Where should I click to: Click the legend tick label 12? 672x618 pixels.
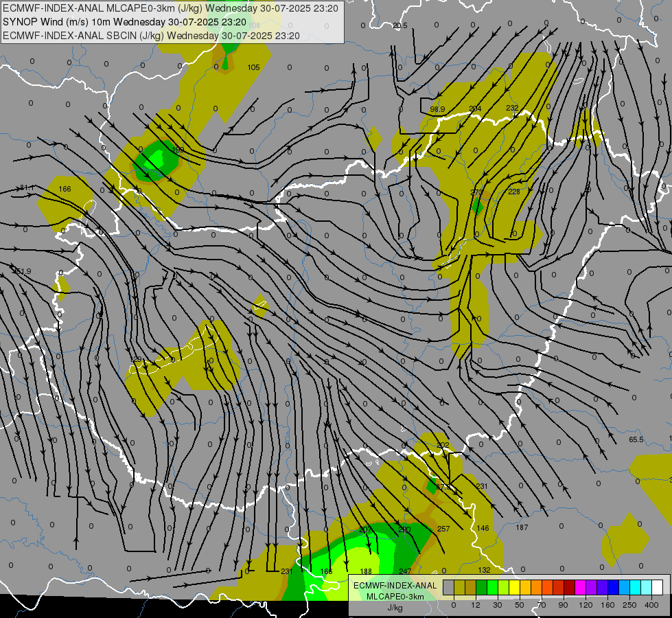pos(476,606)
